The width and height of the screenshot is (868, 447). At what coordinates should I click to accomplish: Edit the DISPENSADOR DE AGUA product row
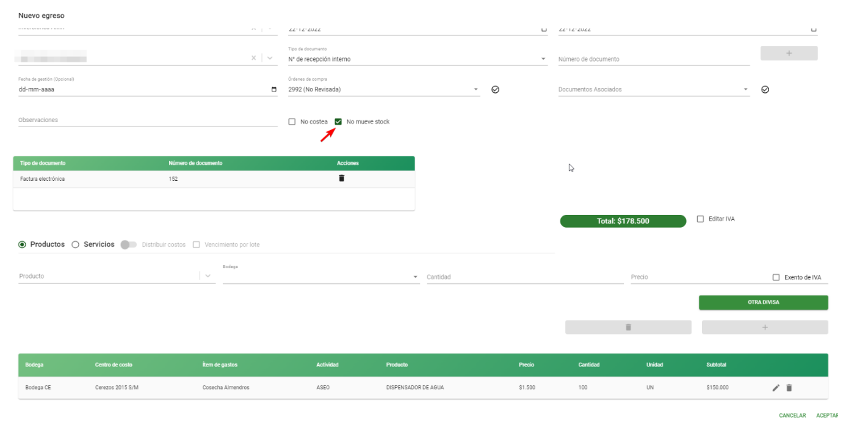(x=776, y=388)
